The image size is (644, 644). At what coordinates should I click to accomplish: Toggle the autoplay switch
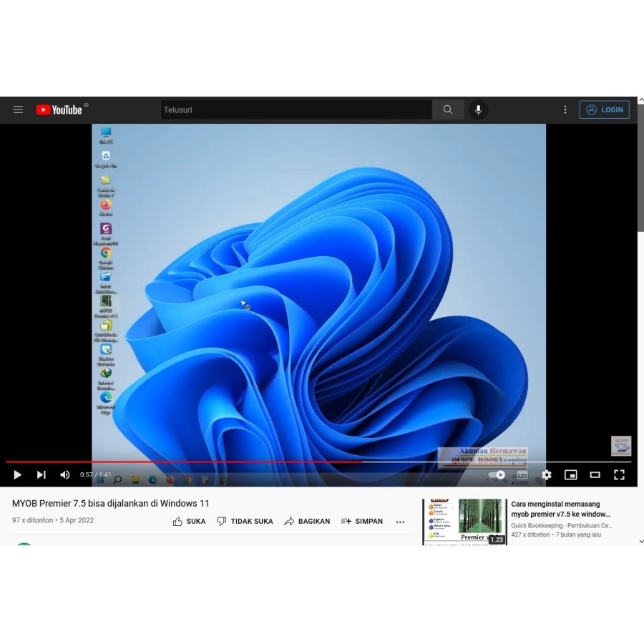(497, 474)
